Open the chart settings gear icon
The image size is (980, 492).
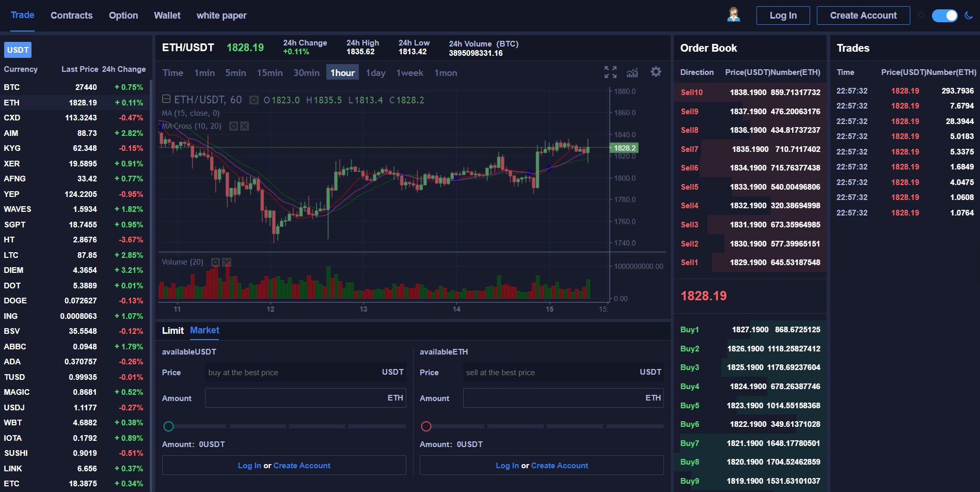click(656, 72)
